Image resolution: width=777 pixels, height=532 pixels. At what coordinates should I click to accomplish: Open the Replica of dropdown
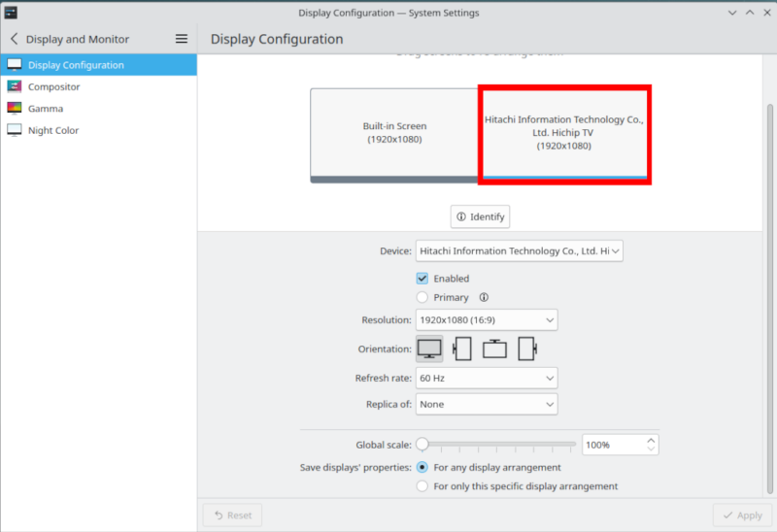tap(487, 404)
